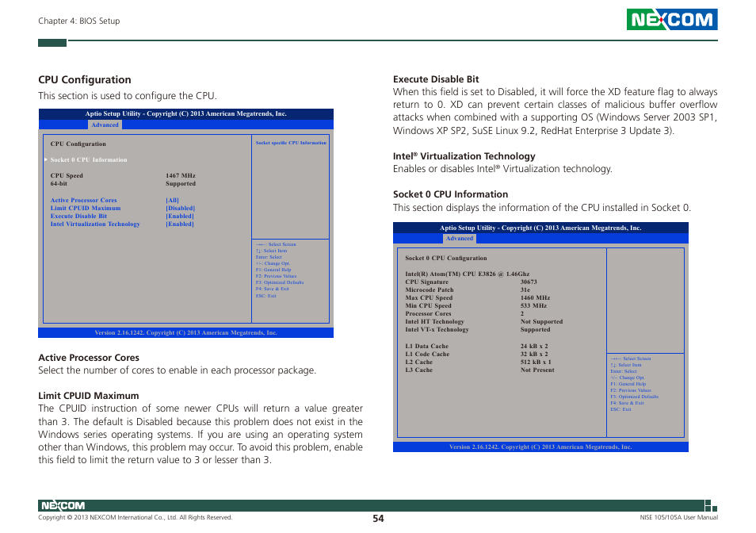This screenshot has width=756, height=533.
Task: Click the Max CPU Speed value '1460 MHz'
Action: tap(535, 297)
